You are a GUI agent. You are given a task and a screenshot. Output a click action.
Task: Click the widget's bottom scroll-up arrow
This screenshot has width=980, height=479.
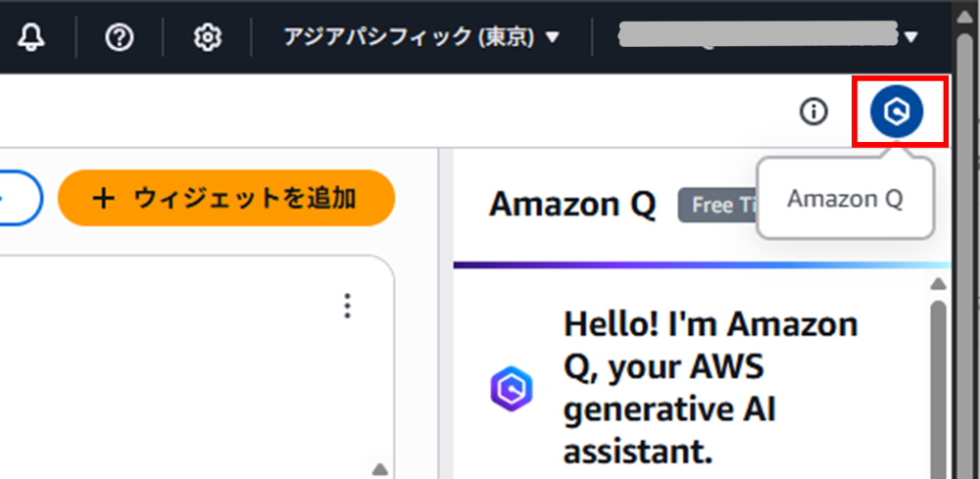379,469
